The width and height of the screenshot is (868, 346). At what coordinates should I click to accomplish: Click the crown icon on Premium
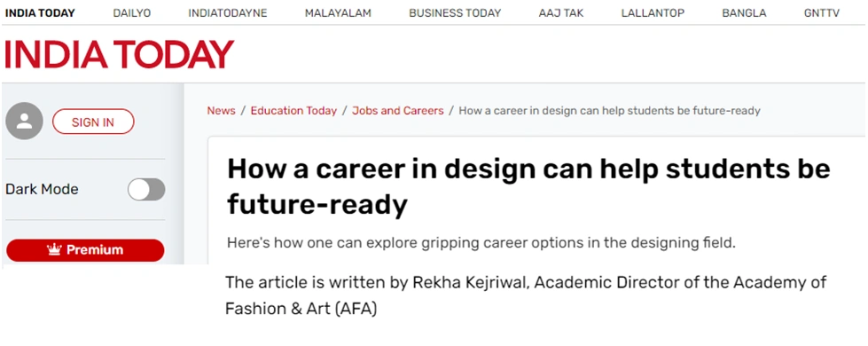click(54, 249)
